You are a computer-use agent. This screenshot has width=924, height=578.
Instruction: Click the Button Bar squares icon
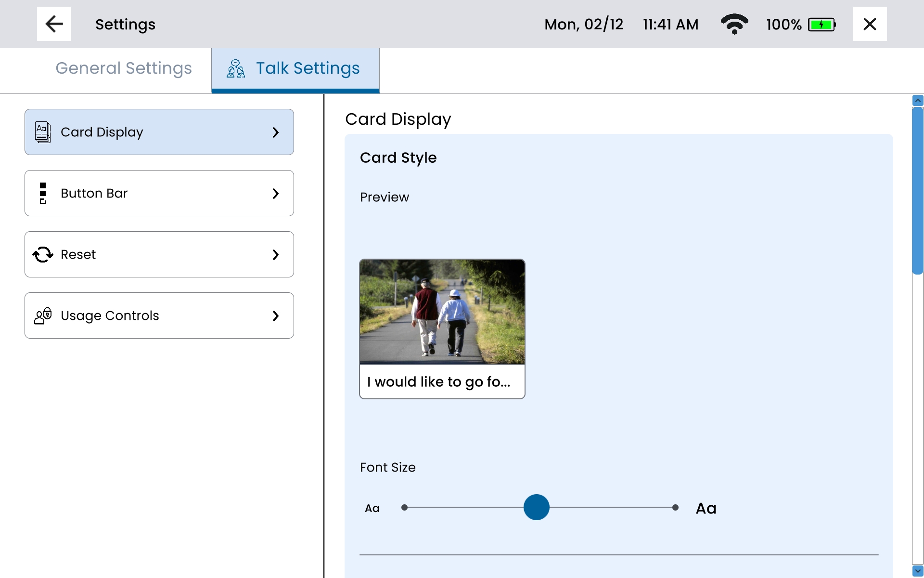click(x=43, y=193)
